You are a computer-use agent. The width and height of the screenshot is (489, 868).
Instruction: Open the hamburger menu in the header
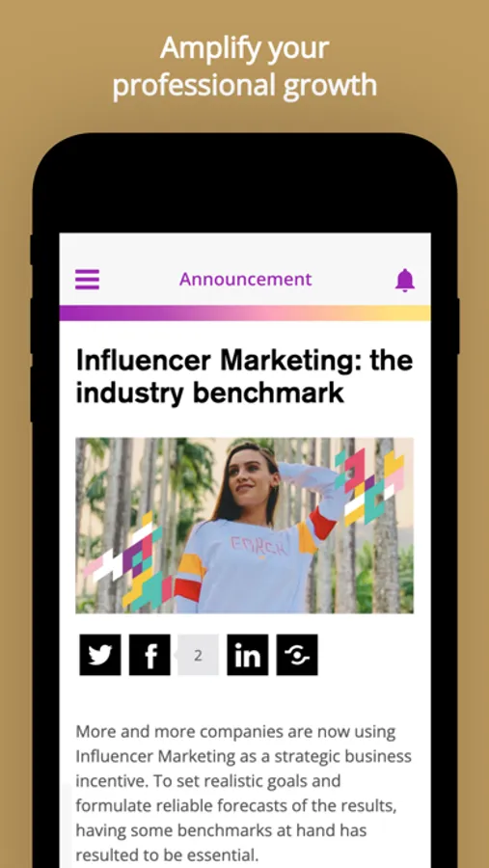88,280
